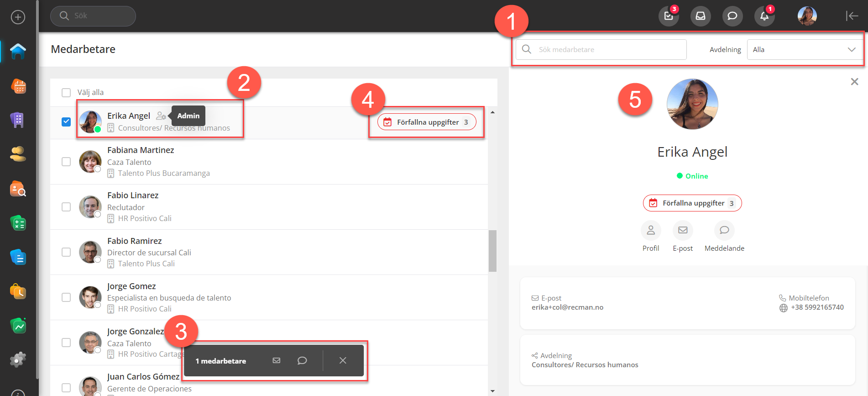Click the home icon in left sidebar

tap(18, 51)
